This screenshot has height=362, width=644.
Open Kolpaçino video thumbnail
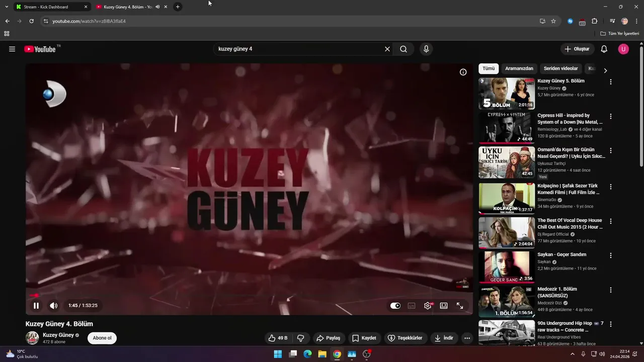506,198
